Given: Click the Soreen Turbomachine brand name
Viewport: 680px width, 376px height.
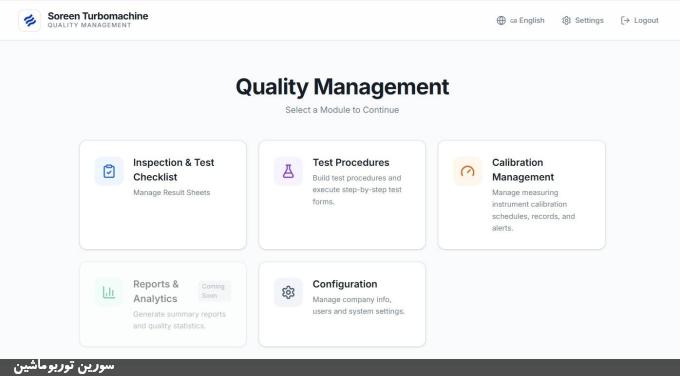Looking at the screenshot, I should (x=98, y=16).
